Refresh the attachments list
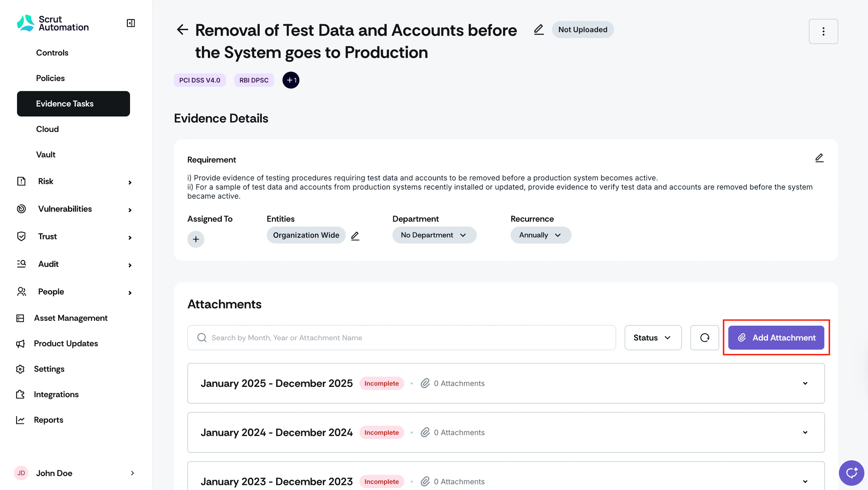This screenshot has height=490, width=868. [x=705, y=337]
